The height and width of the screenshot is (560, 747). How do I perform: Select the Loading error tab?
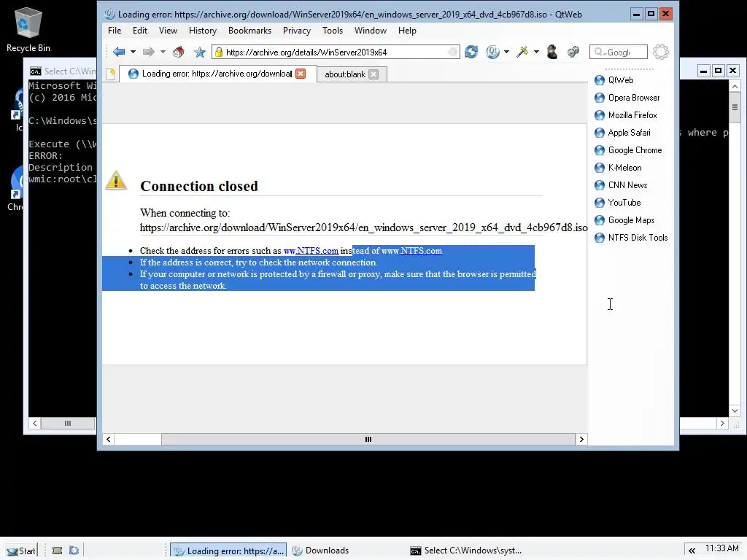point(217,74)
